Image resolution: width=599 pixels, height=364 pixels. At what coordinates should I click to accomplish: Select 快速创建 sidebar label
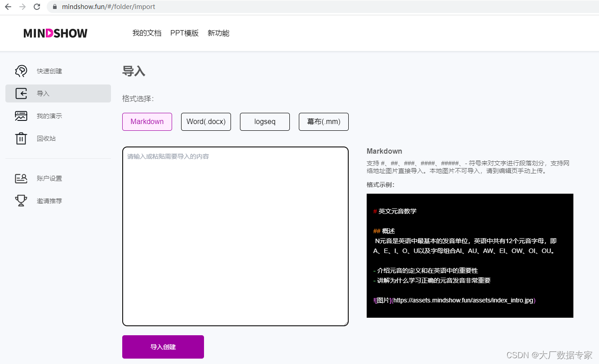49,71
